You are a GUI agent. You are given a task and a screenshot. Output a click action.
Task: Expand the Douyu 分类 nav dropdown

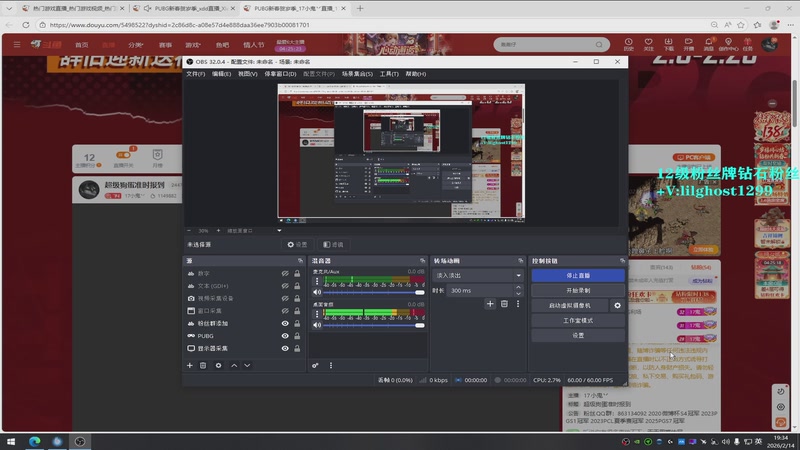click(136, 45)
